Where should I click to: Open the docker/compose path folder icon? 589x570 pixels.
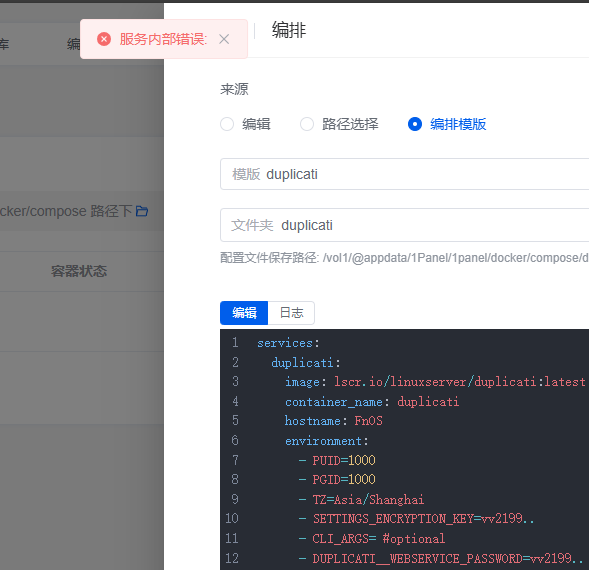tap(142, 211)
